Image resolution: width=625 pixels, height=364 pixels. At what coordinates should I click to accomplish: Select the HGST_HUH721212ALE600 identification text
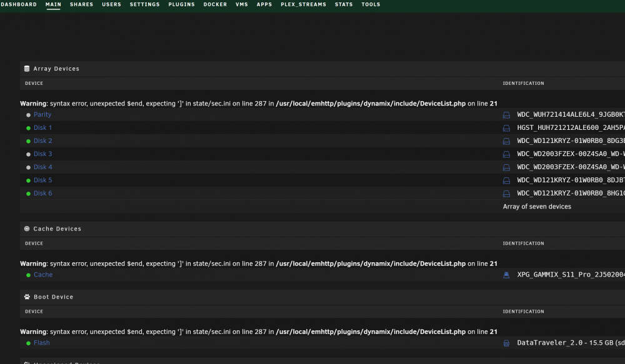click(571, 127)
